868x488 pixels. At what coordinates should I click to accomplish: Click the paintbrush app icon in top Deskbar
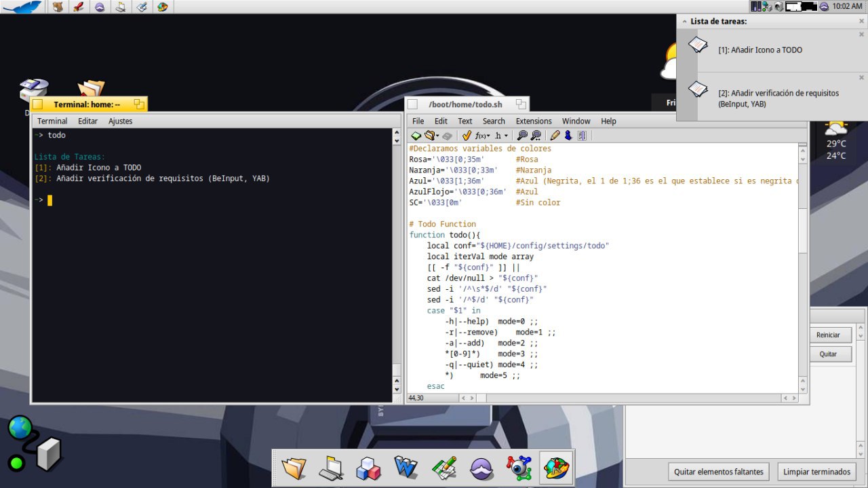pos(79,7)
